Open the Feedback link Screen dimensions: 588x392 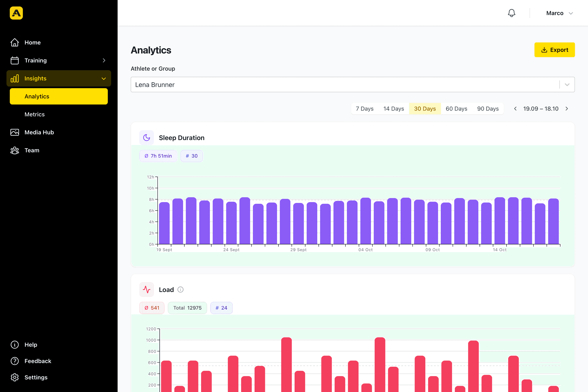[x=38, y=361]
